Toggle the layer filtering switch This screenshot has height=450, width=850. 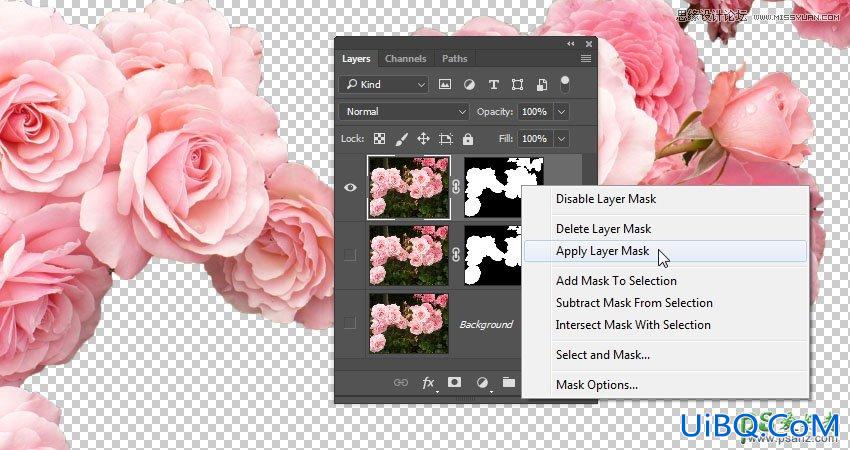click(x=565, y=84)
